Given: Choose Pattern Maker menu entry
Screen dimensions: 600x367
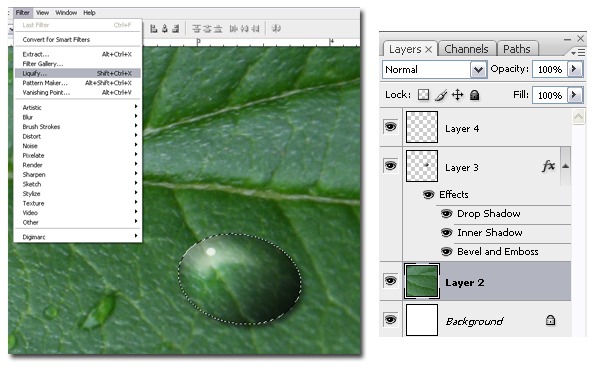Looking at the screenshot, I should tap(78, 83).
